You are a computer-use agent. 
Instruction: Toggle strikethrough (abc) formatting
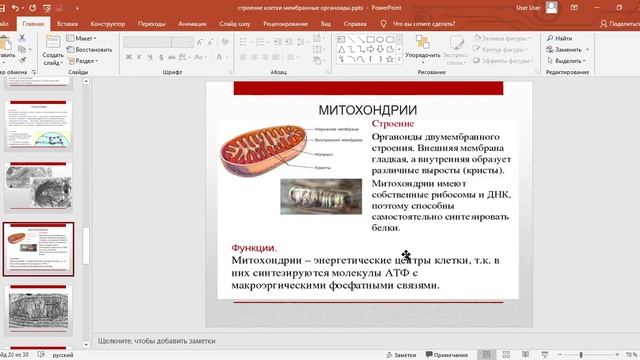[171, 57]
